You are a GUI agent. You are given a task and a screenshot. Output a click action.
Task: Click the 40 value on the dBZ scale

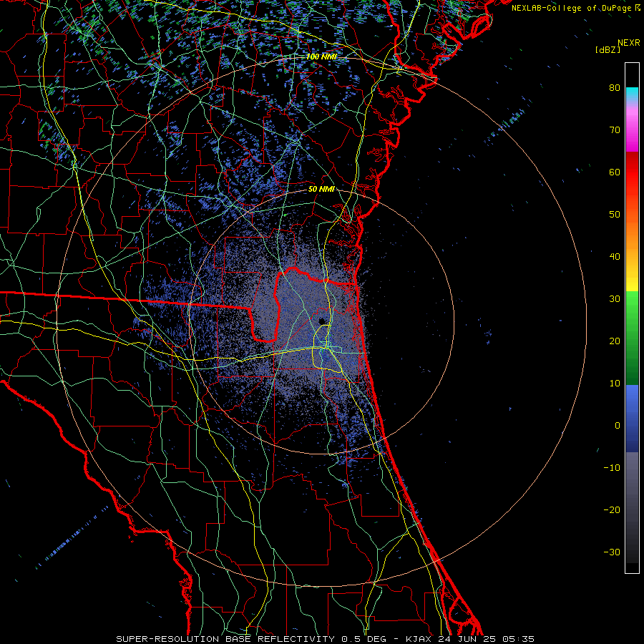615,257
